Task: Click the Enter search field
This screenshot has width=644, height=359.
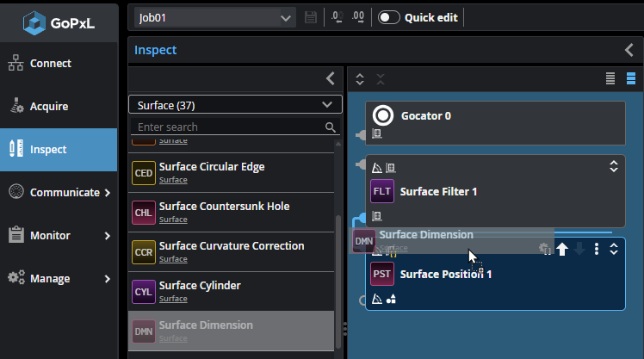Action: tap(228, 127)
